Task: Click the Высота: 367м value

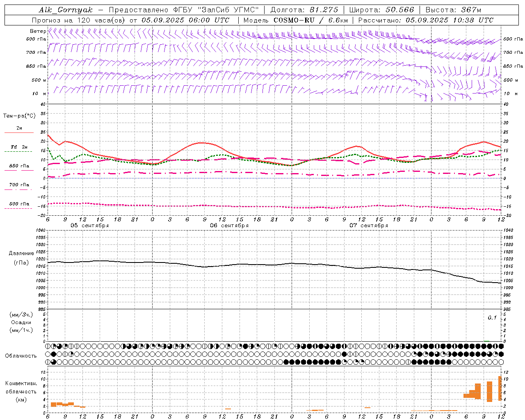Action: pos(453,10)
